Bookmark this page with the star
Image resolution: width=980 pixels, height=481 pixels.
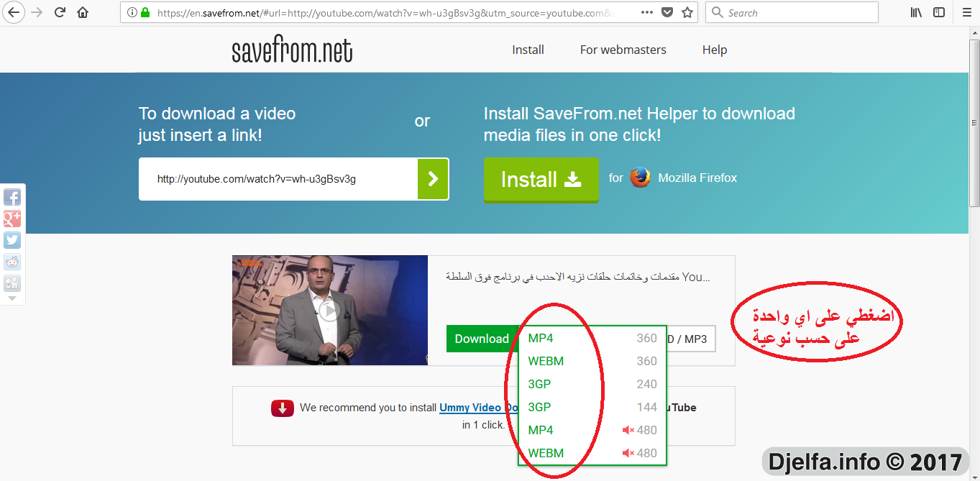point(687,12)
